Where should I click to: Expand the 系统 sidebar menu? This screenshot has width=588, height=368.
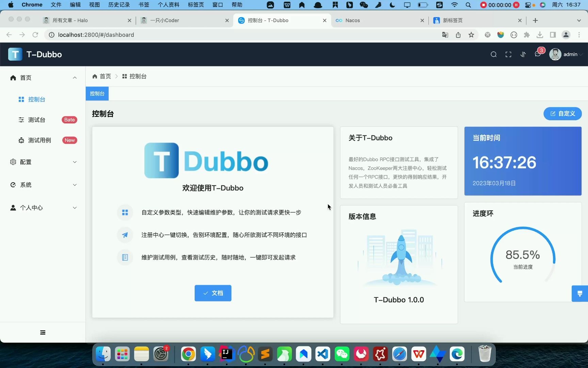pos(43,185)
